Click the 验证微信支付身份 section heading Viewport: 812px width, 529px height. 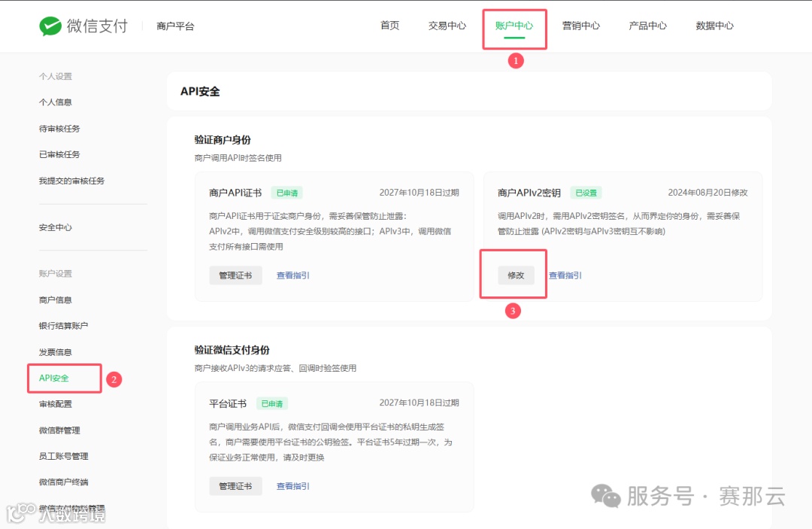click(232, 350)
